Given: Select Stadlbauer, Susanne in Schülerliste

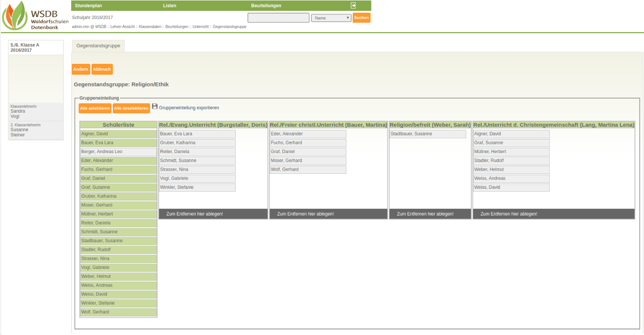Looking at the screenshot, I should click(x=118, y=241).
